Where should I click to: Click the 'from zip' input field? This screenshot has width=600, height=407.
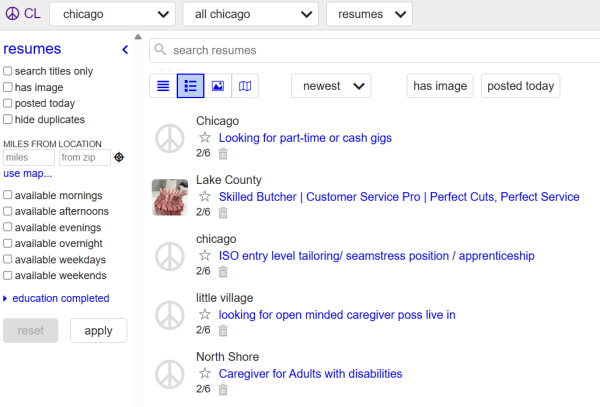pyautogui.click(x=85, y=157)
